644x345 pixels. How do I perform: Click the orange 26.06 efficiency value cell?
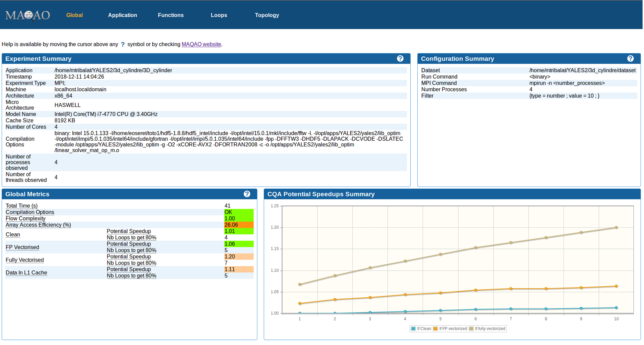pyautogui.click(x=238, y=225)
